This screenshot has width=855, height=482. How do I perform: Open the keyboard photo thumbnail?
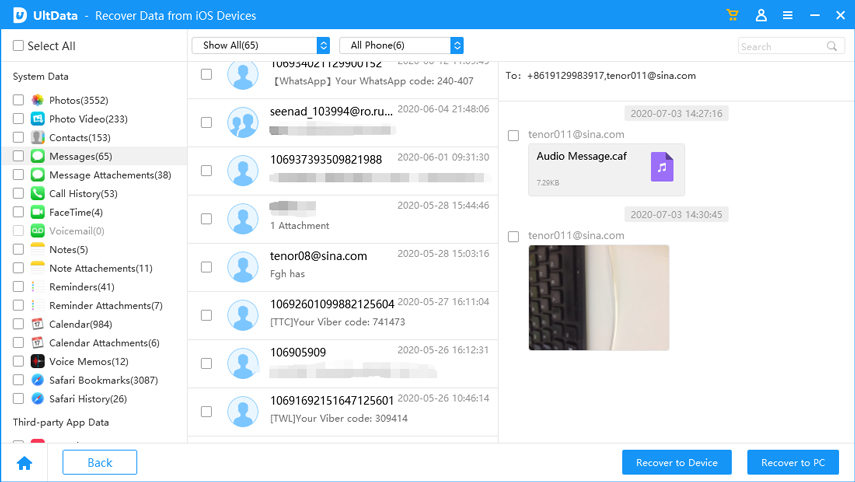tap(598, 297)
